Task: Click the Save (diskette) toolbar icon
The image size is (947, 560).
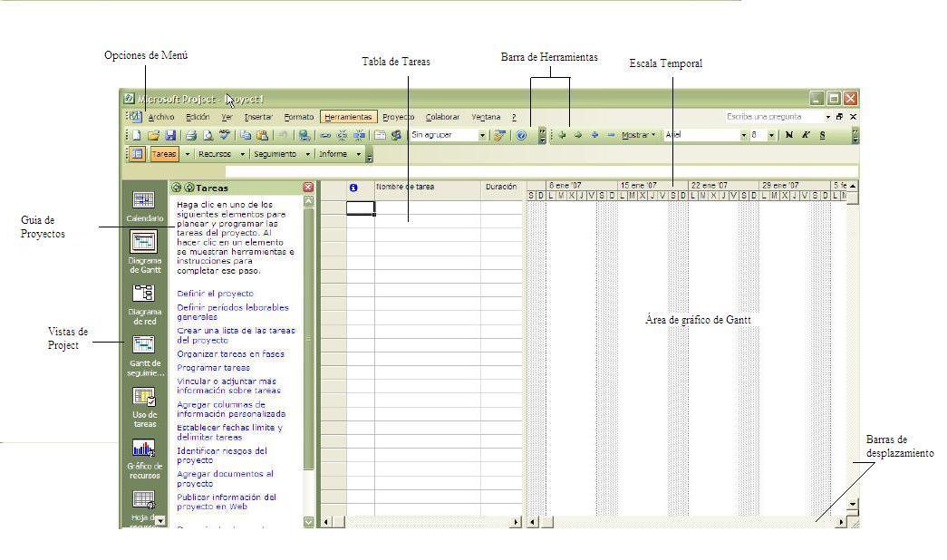Action: 169,135
